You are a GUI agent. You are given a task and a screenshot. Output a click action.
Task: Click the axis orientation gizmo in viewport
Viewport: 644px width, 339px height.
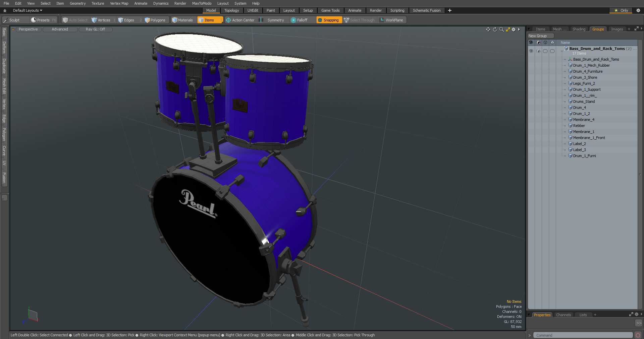(31, 316)
